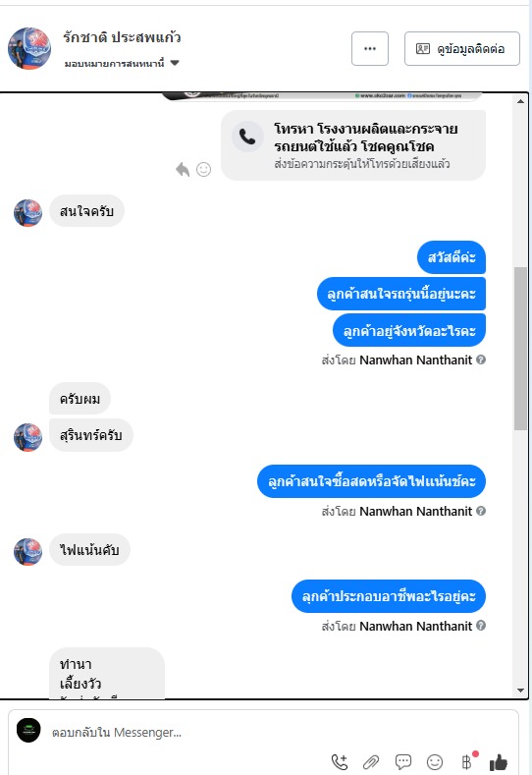Click the Baht payment icon

(x=467, y=761)
